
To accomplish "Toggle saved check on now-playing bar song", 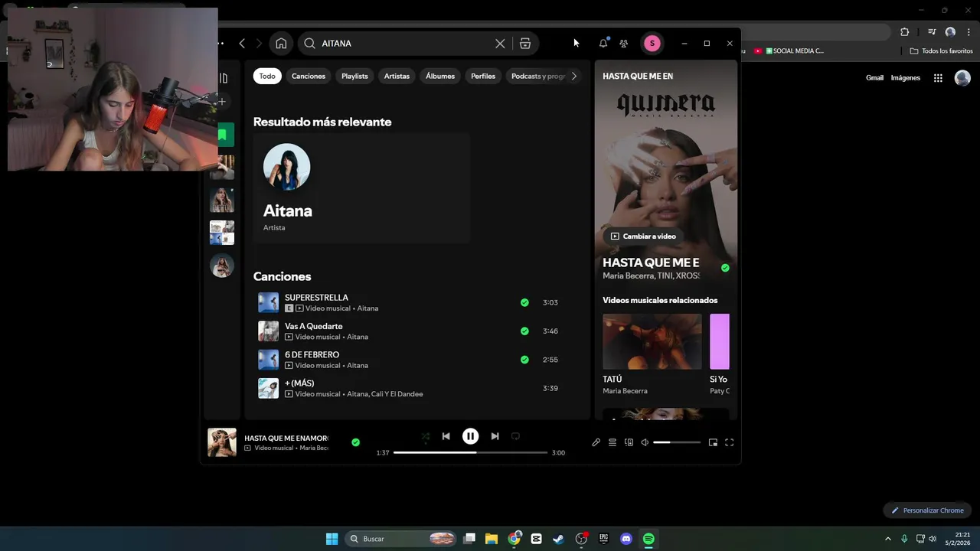I will pyautogui.click(x=355, y=442).
